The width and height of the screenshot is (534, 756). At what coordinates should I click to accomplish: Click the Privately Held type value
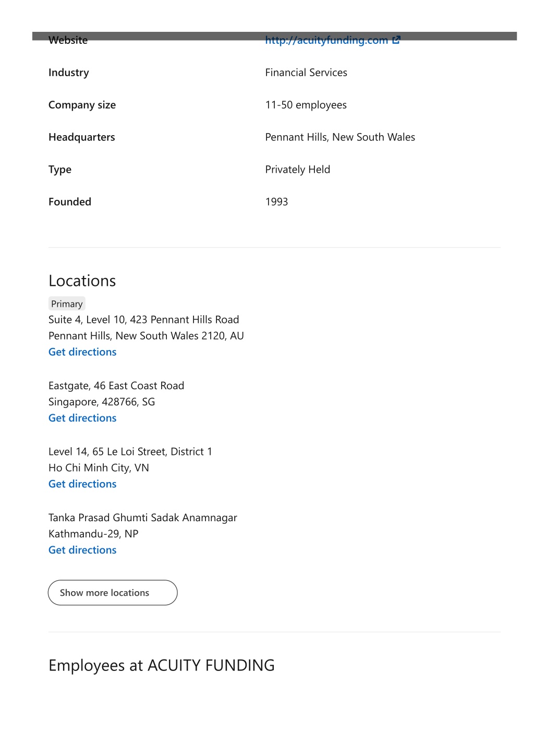pos(297,170)
